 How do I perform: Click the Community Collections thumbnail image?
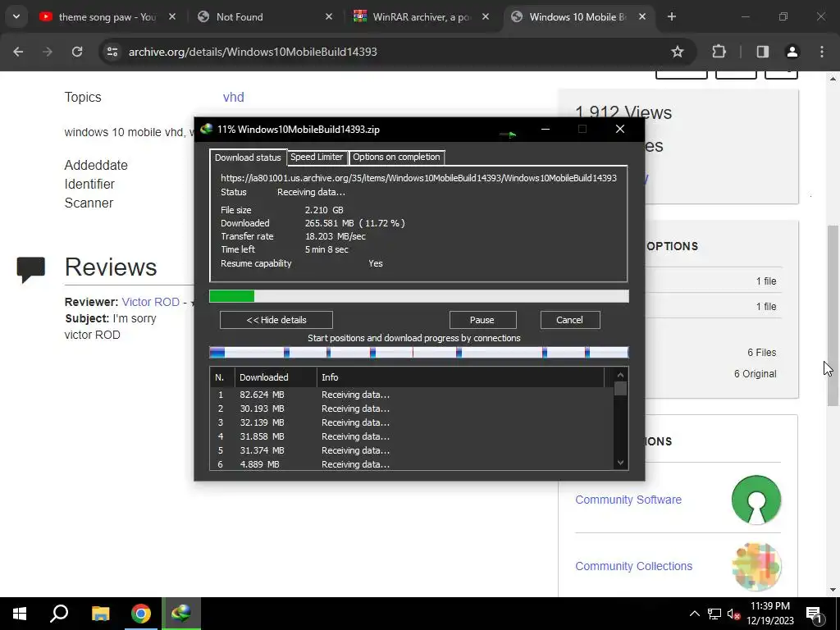point(756,566)
